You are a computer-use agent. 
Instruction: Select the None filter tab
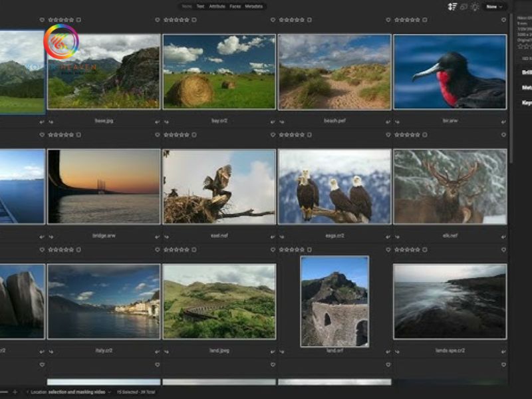tap(187, 7)
